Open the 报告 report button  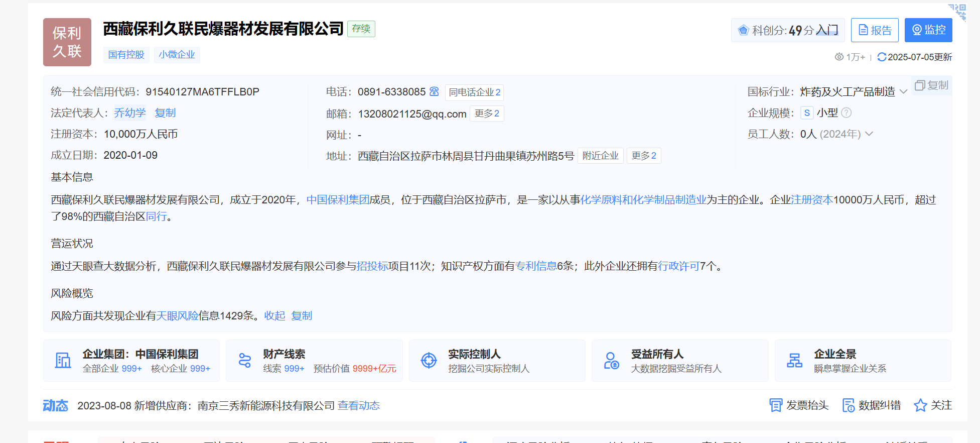875,30
